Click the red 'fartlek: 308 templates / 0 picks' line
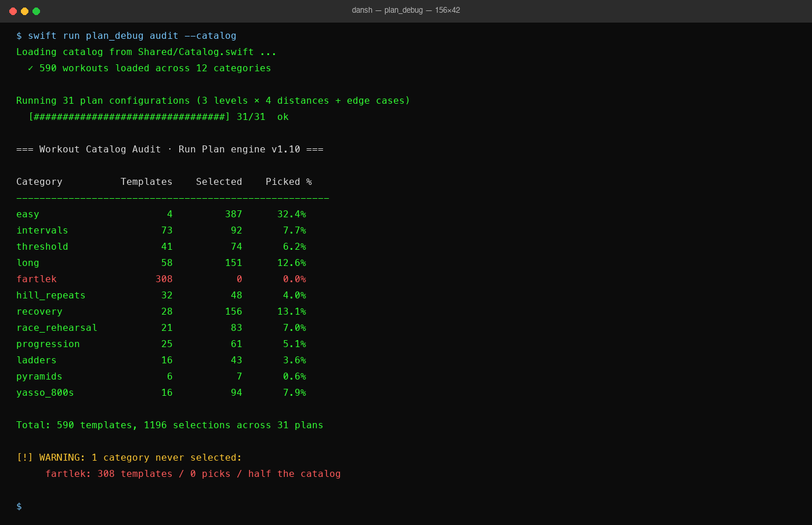This screenshot has height=525, width=812. (x=193, y=474)
